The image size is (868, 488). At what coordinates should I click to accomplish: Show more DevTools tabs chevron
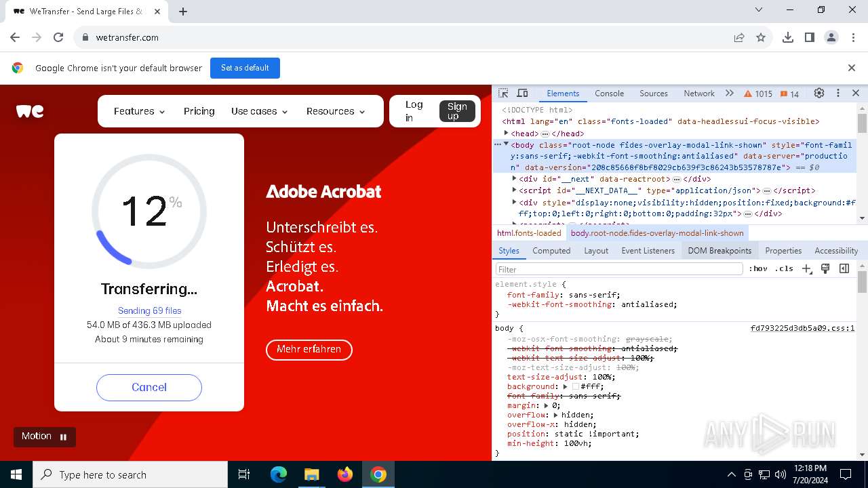coord(730,94)
